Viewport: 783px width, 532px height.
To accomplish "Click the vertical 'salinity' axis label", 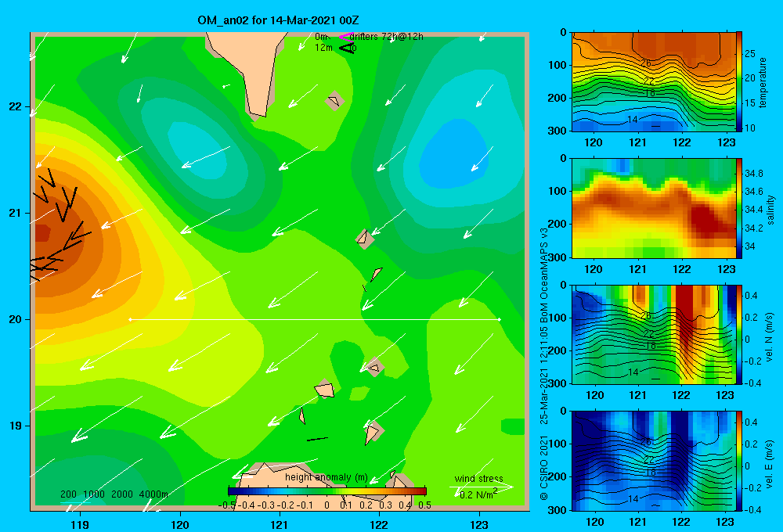I will pyautogui.click(x=771, y=210).
